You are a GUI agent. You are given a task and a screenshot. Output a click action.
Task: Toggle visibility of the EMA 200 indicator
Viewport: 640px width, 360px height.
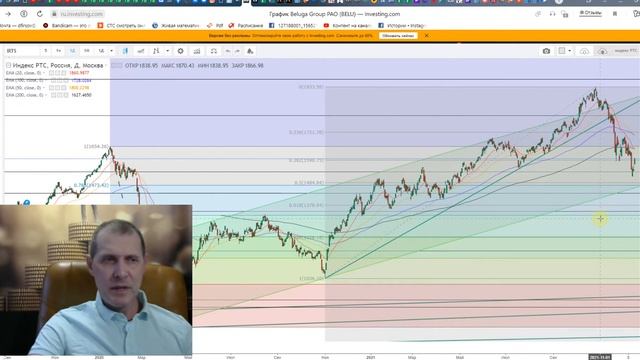point(53,95)
